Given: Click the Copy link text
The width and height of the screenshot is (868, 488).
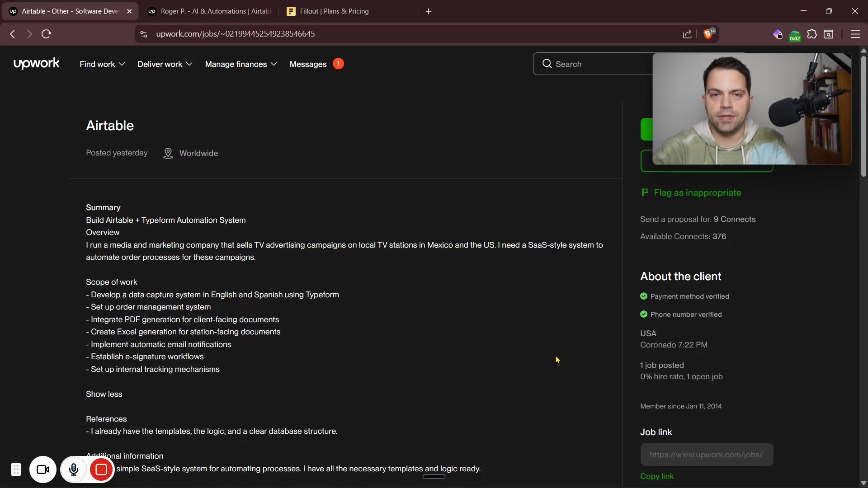Looking at the screenshot, I should pyautogui.click(x=657, y=476).
